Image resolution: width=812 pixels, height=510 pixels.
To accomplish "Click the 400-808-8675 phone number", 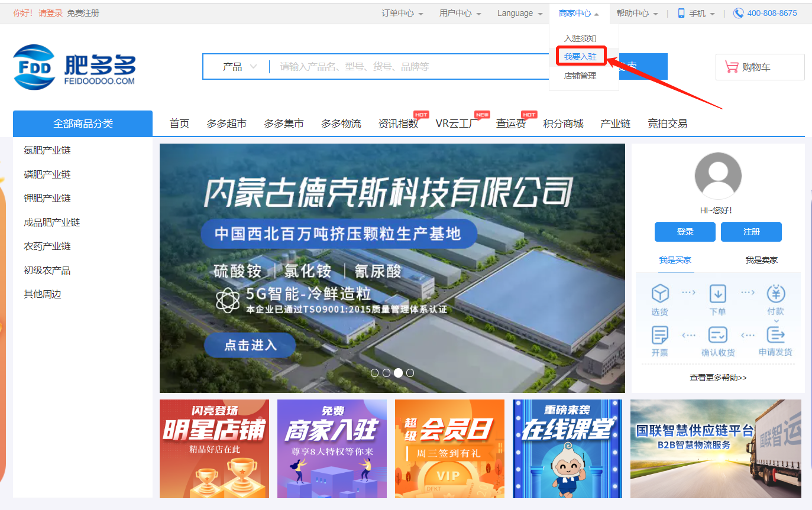I will [772, 13].
